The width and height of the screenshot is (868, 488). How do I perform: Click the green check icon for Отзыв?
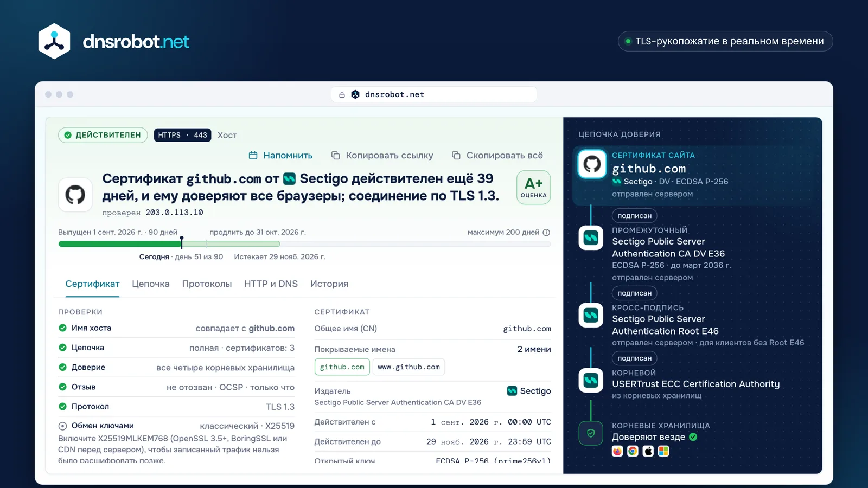(x=62, y=387)
